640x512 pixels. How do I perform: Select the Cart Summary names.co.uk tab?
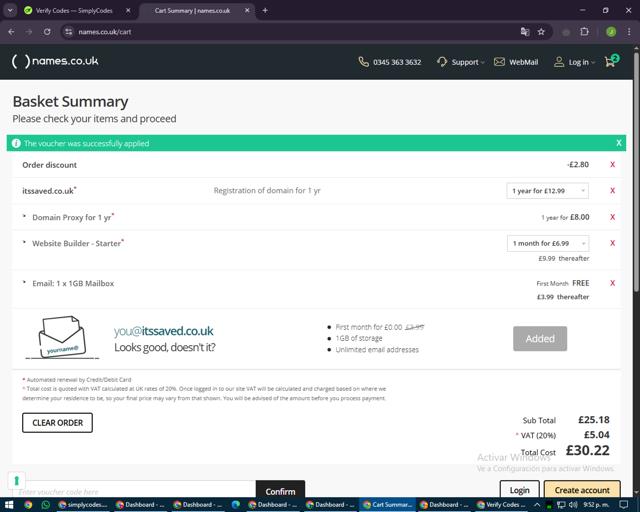click(x=192, y=11)
